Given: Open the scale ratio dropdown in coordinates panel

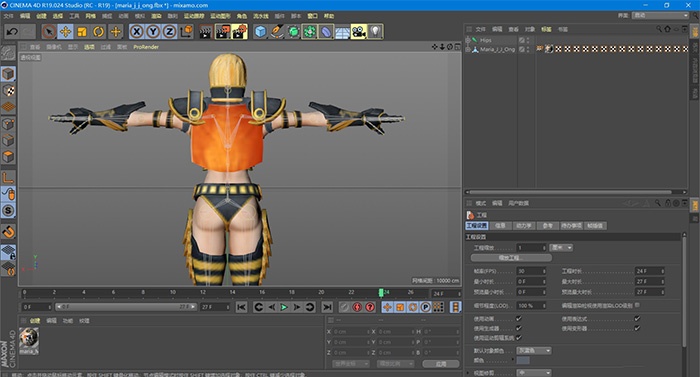Looking at the screenshot, I should (x=396, y=364).
